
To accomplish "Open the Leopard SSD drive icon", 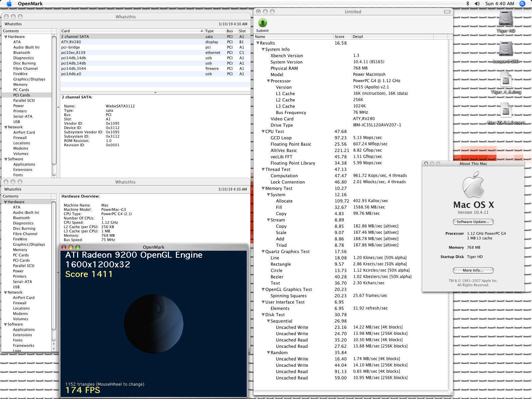I will (x=506, y=49).
